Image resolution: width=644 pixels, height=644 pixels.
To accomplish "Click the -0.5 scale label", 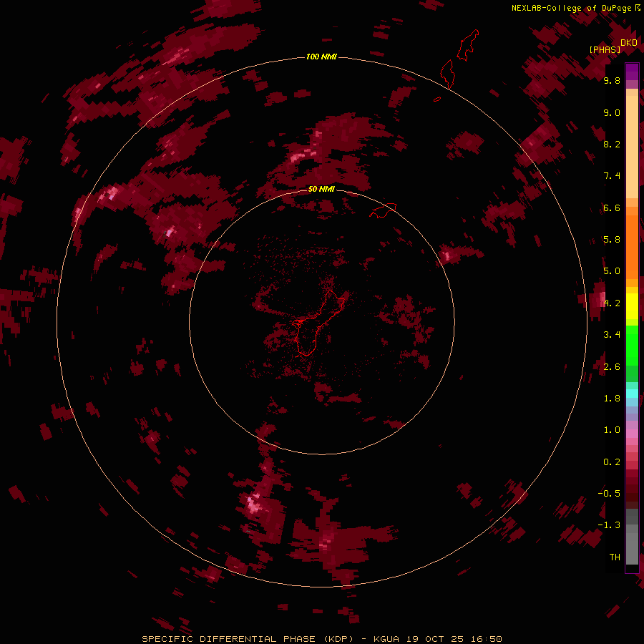I will click(609, 494).
